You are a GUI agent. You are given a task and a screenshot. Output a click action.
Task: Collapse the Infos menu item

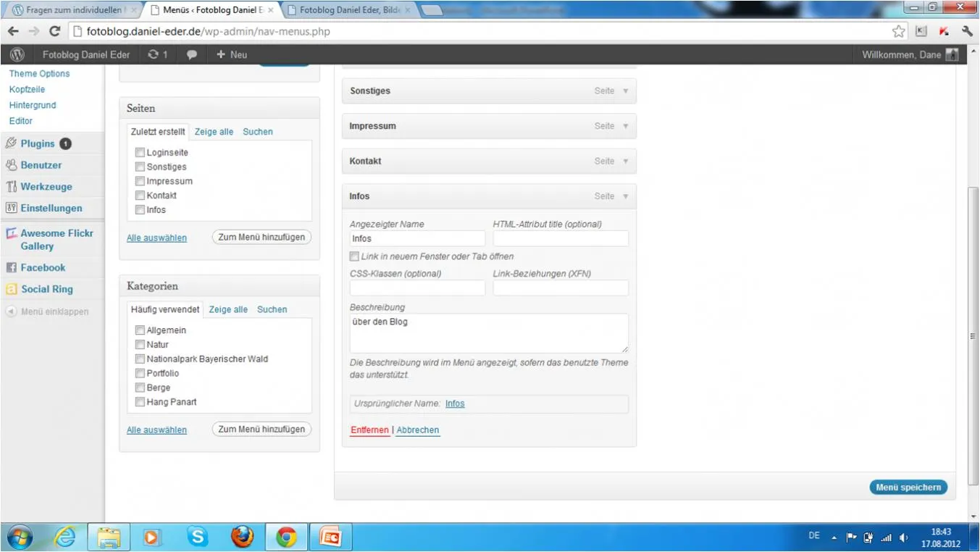point(626,196)
